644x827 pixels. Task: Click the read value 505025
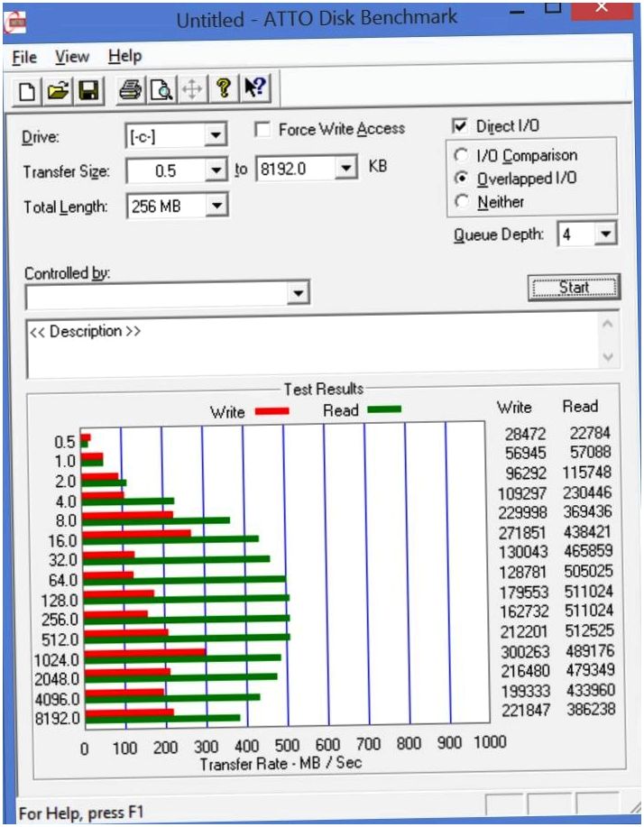click(x=589, y=571)
